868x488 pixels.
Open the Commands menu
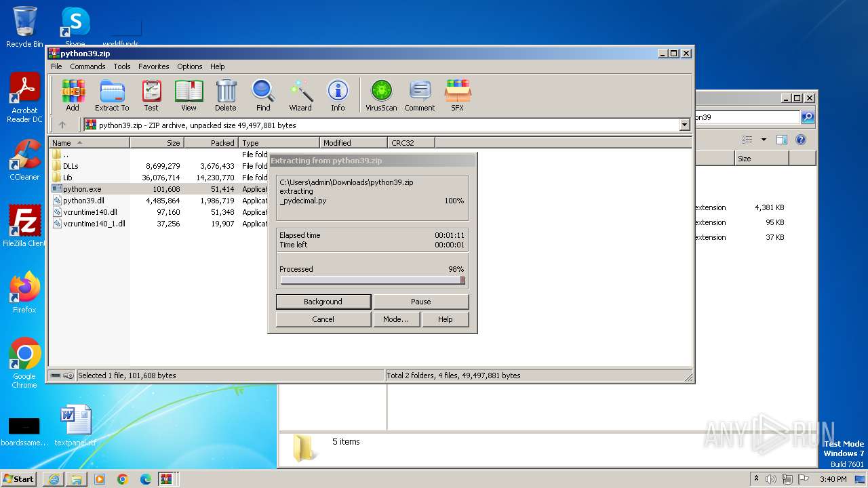click(87, 66)
